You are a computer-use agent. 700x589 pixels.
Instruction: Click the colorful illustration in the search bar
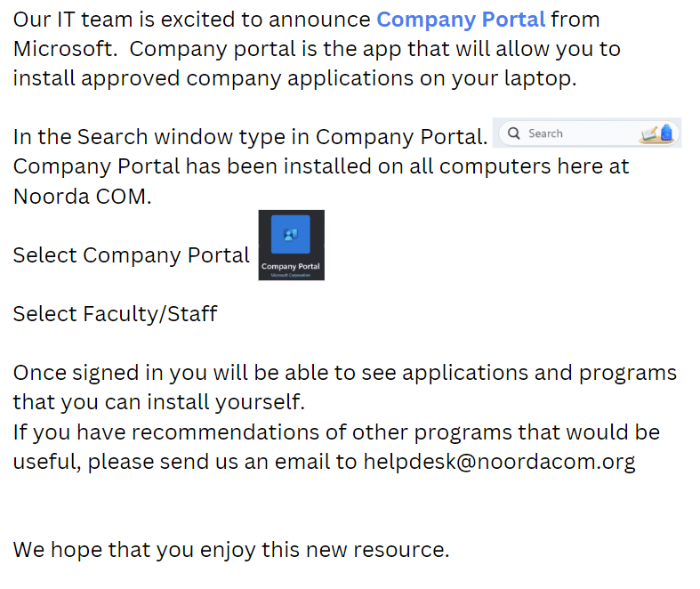click(x=658, y=133)
